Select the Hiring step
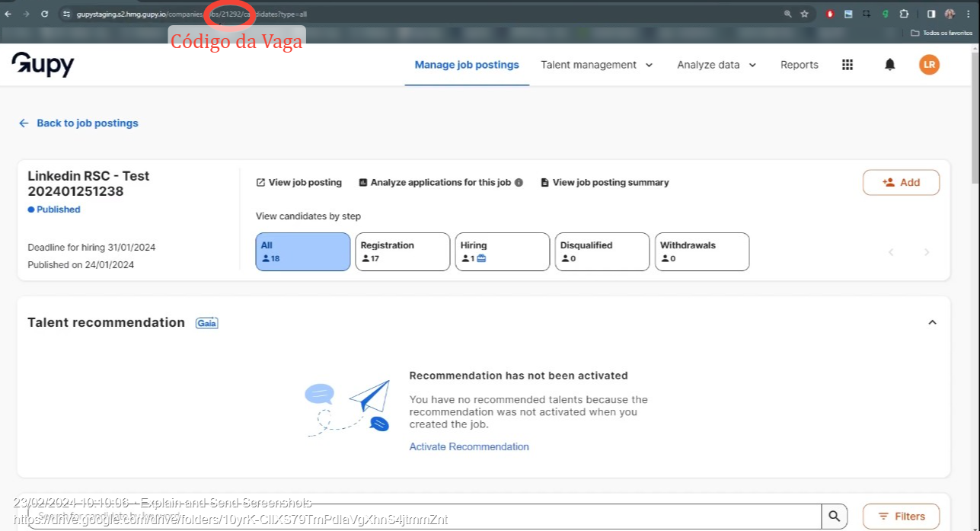 click(503, 251)
